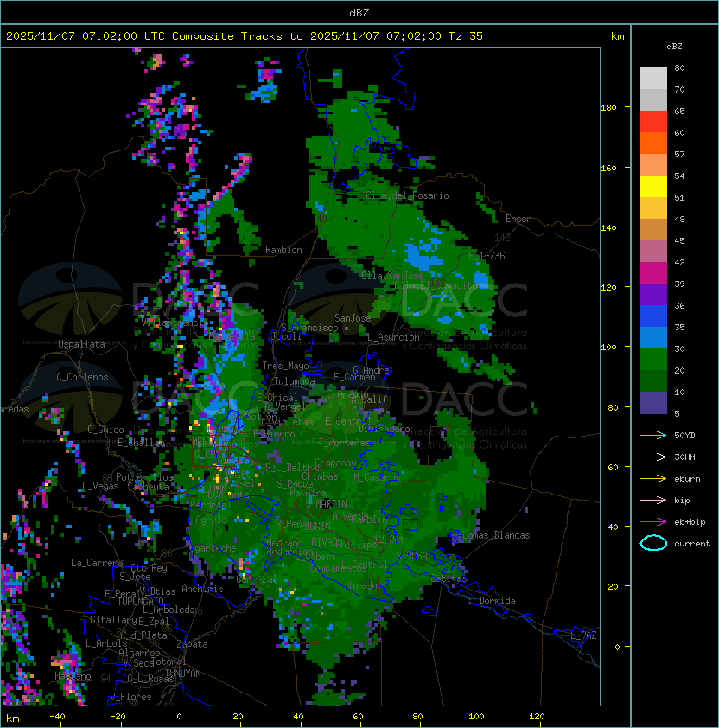Select the bright yellow swatch in dBZ scale

click(x=653, y=187)
